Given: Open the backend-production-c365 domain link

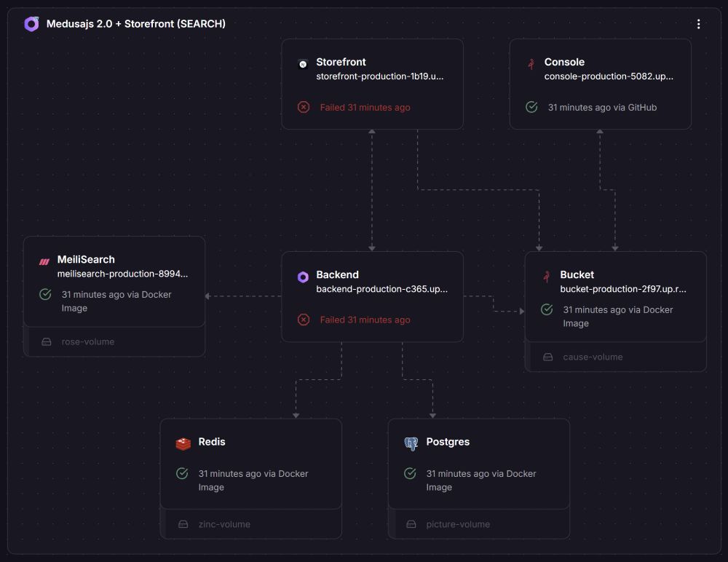Looking at the screenshot, I should tap(381, 289).
